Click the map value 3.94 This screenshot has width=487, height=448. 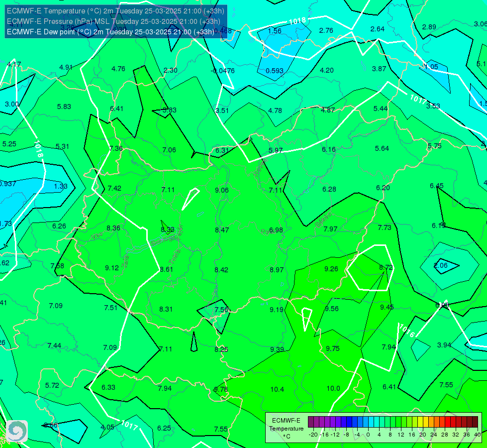[444, 345]
